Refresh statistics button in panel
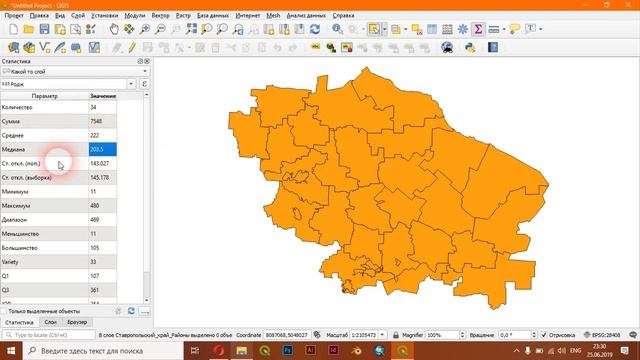This screenshot has height=360, width=640. 131,311
